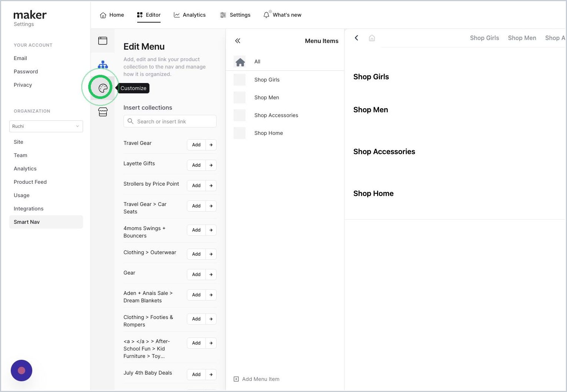Open Email account settings
Image resolution: width=567 pixels, height=392 pixels.
click(x=20, y=58)
